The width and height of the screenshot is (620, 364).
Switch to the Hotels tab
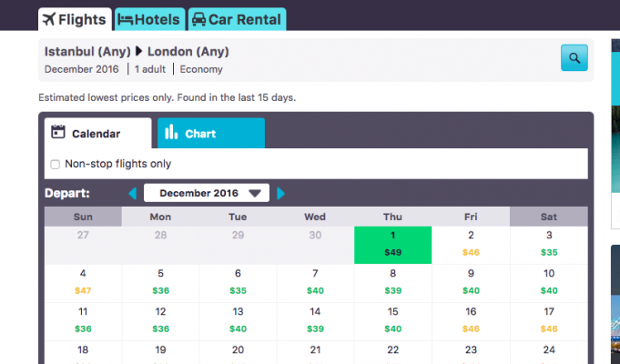(x=149, y=19)
